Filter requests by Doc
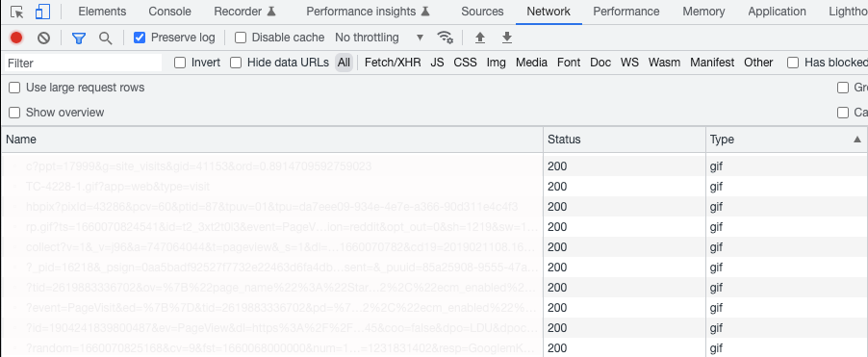The width and height of the screenshot is (868, 357). (x=600, y=63)
